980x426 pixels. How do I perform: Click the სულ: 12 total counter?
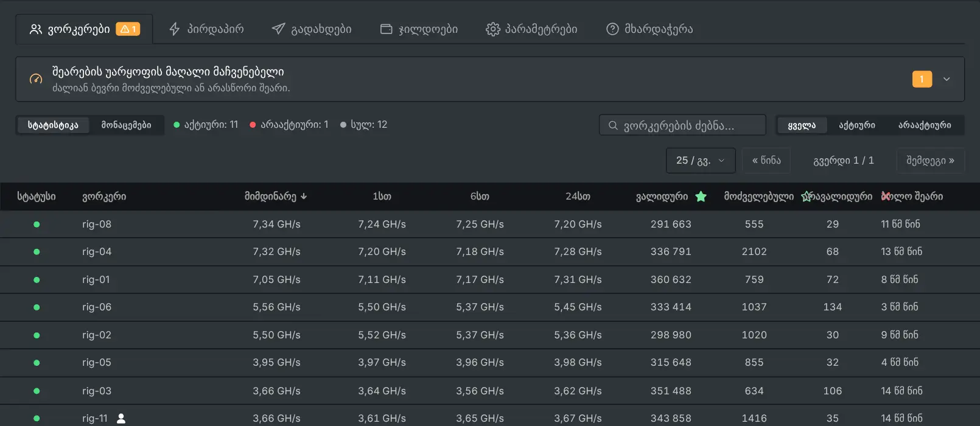[x=363, y=125]
